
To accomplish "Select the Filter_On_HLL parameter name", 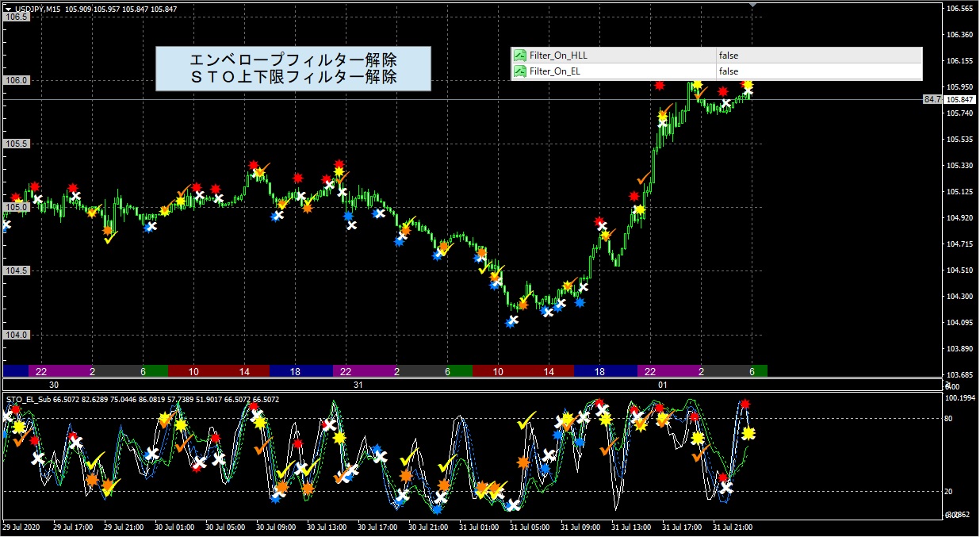I will 559,56.
